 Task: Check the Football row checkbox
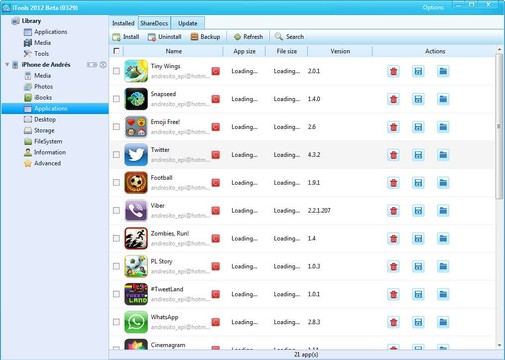(x=116, y=183)
